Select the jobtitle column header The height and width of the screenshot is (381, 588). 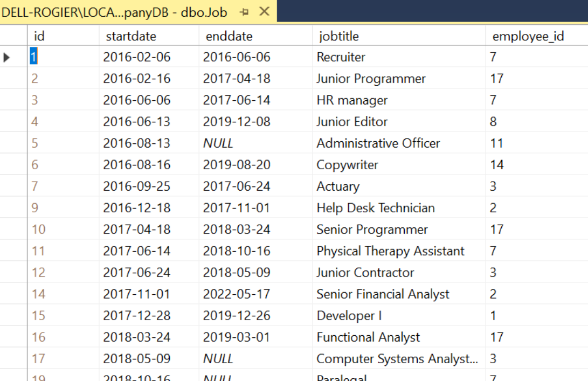click(x=338, y=36)
